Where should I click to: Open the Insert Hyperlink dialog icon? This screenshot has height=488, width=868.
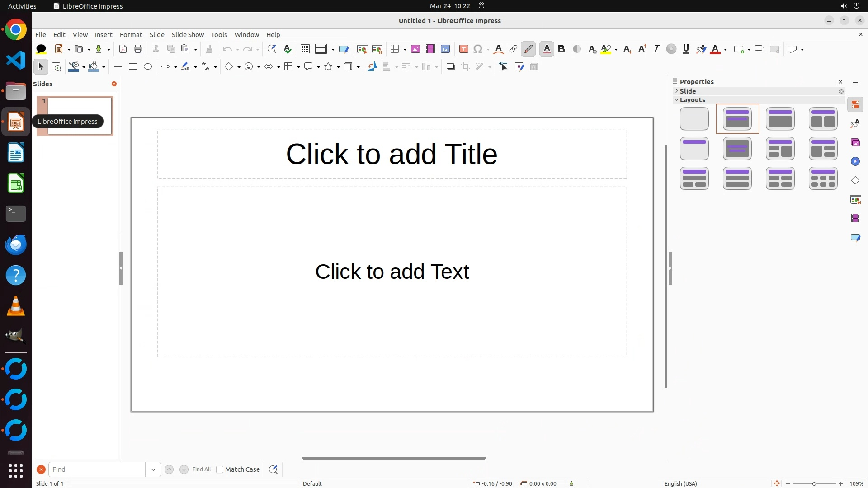coord(514,49)
